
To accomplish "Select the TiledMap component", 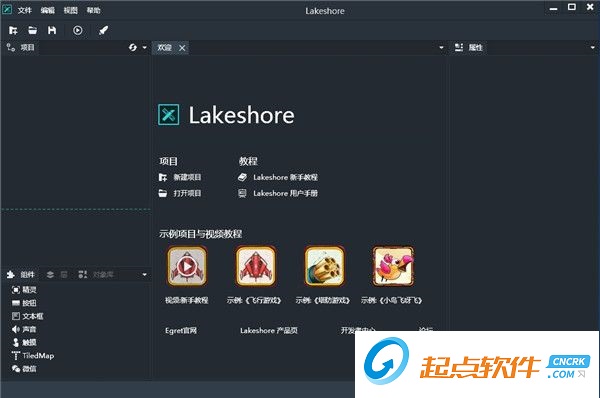I will point(33,356).
